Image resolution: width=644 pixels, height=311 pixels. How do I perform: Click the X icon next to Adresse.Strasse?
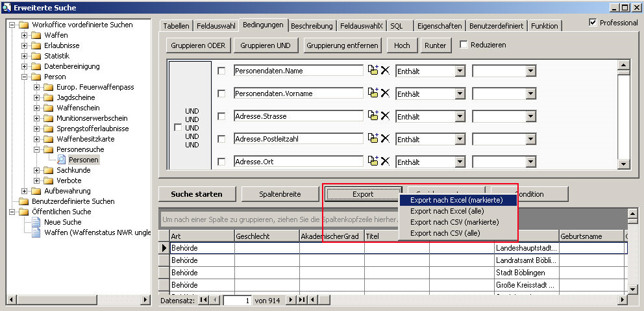[x=385, y=116]
